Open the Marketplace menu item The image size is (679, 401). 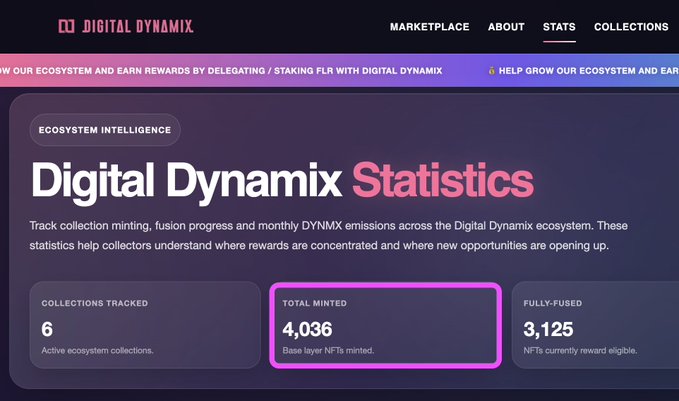[x=430, y=27]
